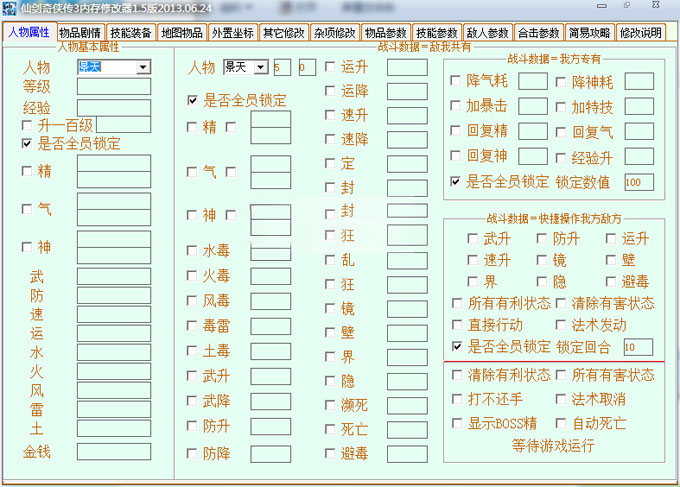Tick the 水毒 checkbox
680x487 pixels.
point(192,251)
